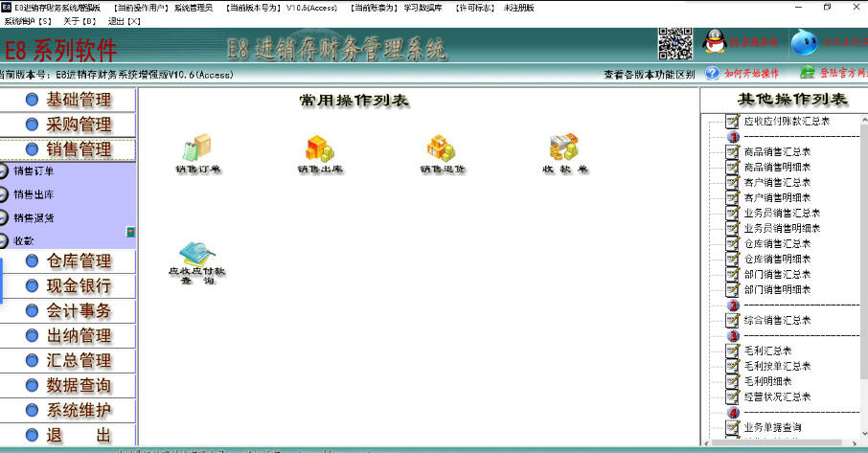
Task: Open 部门销售明细表 in 其他操作列表
Action: click(777, 290)
